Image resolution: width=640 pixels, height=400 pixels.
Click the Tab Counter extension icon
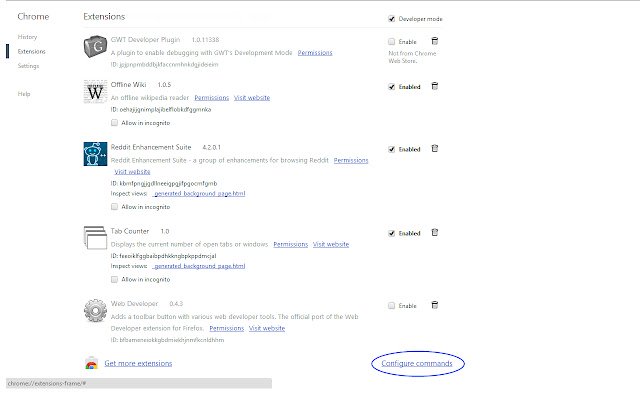[x=95, y=238]
